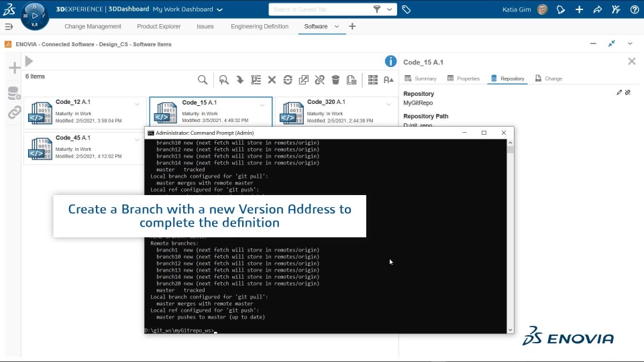This screenshot has width=644, height=362.
Task: Select the Code_45 A.1 software item card
Action: point(85,147)
